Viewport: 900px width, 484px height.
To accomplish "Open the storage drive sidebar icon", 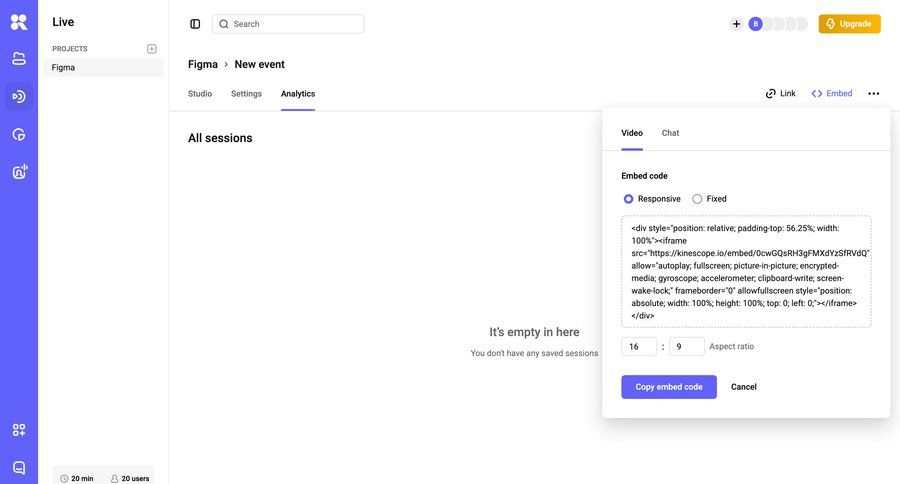I will (x=19, y=58).
